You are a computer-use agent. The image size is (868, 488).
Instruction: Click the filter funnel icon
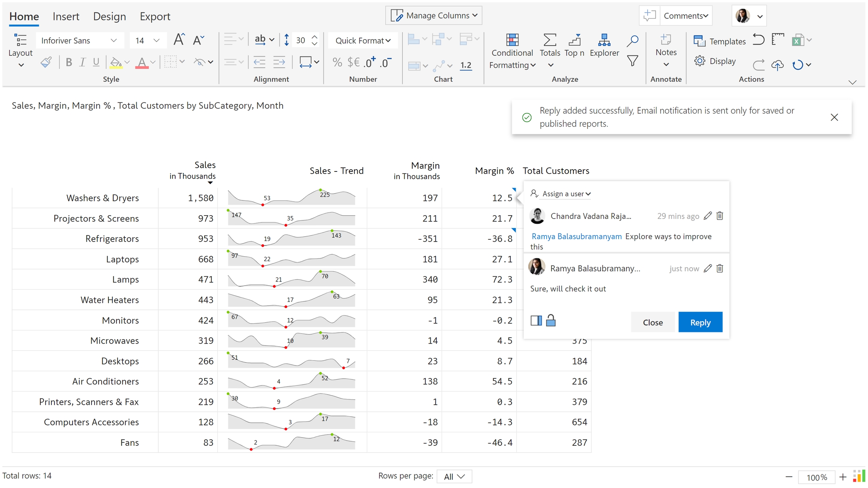[x=632, y=61]
